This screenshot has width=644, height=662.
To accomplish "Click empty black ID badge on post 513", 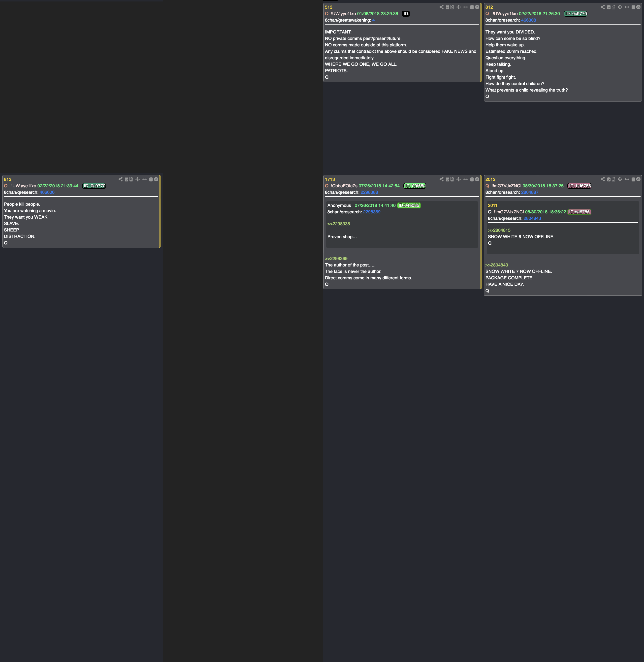I will coord(406,14).
